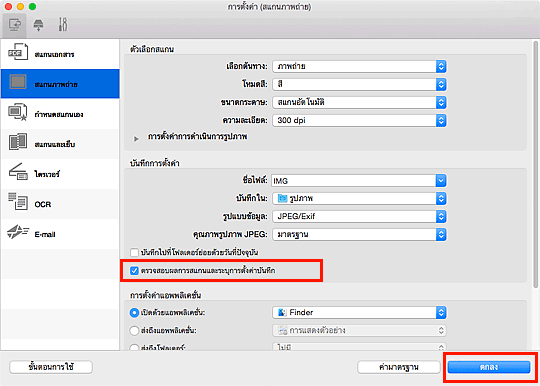Click the OCR document icon
Screen dimensions: 540x386
click(x=18, y=201)
